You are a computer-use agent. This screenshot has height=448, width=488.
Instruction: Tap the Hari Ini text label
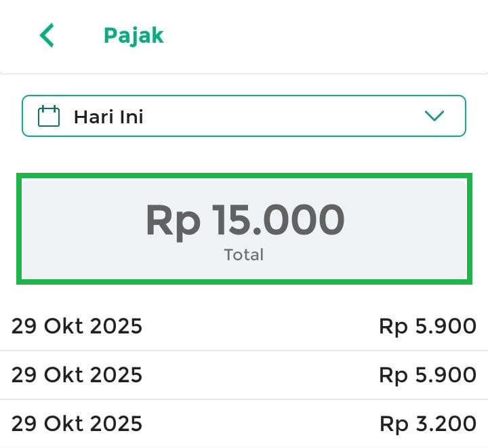point(108,117)
